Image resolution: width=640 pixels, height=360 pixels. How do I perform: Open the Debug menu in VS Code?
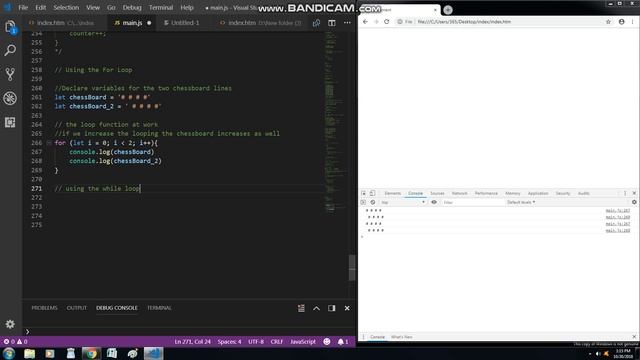coord(132,7)
